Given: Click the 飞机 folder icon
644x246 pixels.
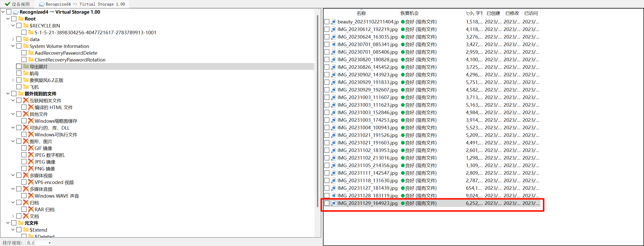Looking at the screenshot, I should pyautogui.click(x=26, y=87).
